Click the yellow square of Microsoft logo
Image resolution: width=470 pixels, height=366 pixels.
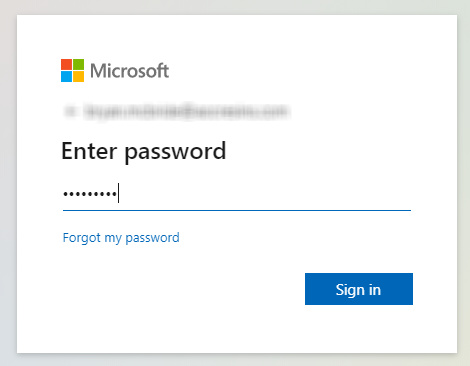[78, 76]
